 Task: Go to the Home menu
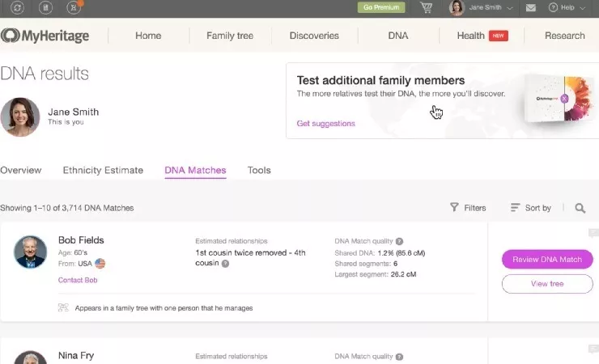148,36
